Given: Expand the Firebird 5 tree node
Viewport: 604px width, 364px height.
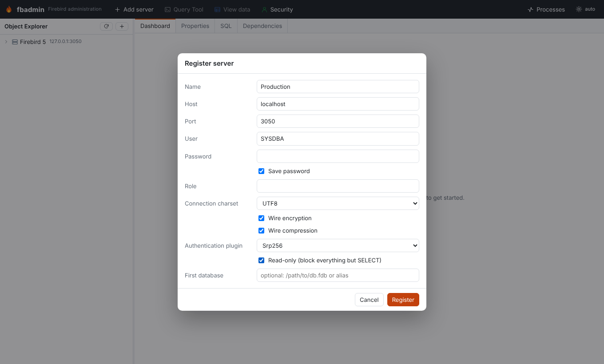Looking at the screenshot, I should click(6, 42).
